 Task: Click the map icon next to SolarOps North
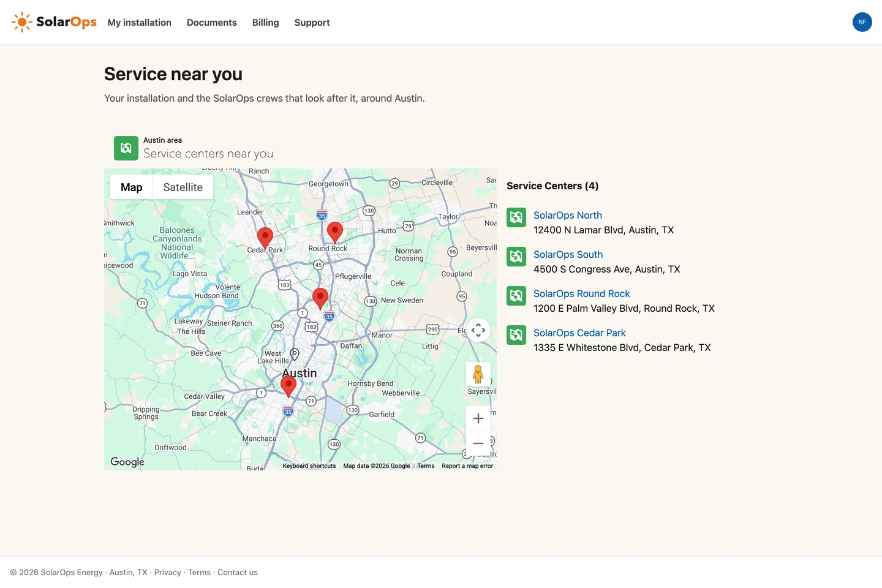(x=516, y=217)
